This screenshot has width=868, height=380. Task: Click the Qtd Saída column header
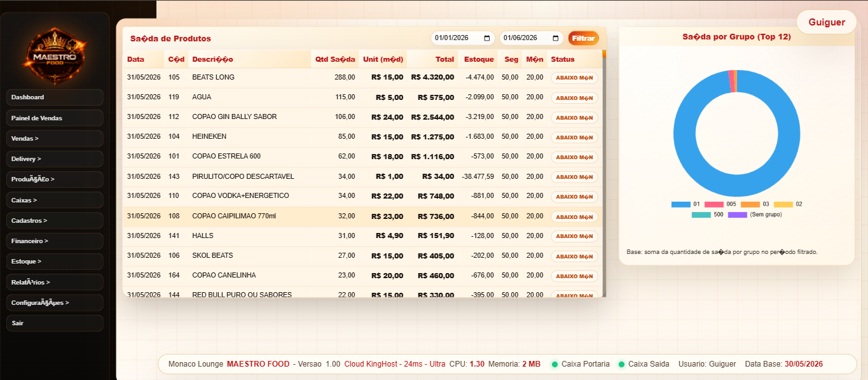pyautogui.click(x=335, y=59)
